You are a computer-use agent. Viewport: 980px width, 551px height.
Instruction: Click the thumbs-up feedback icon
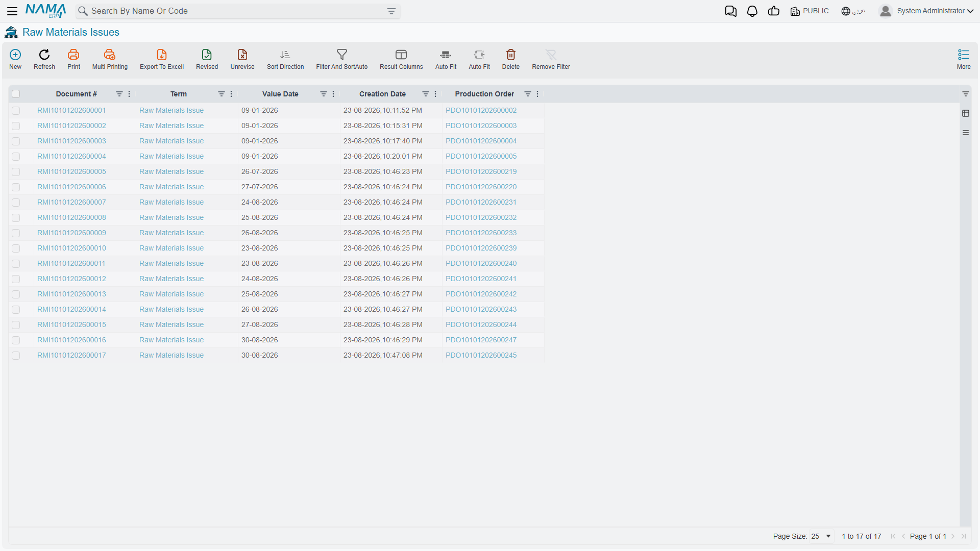[x=774, y=11]
